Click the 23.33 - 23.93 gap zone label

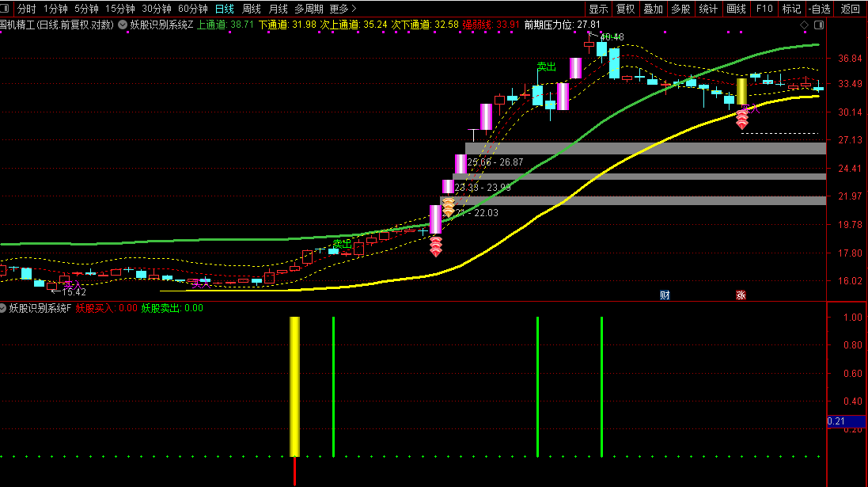point(483,188)
